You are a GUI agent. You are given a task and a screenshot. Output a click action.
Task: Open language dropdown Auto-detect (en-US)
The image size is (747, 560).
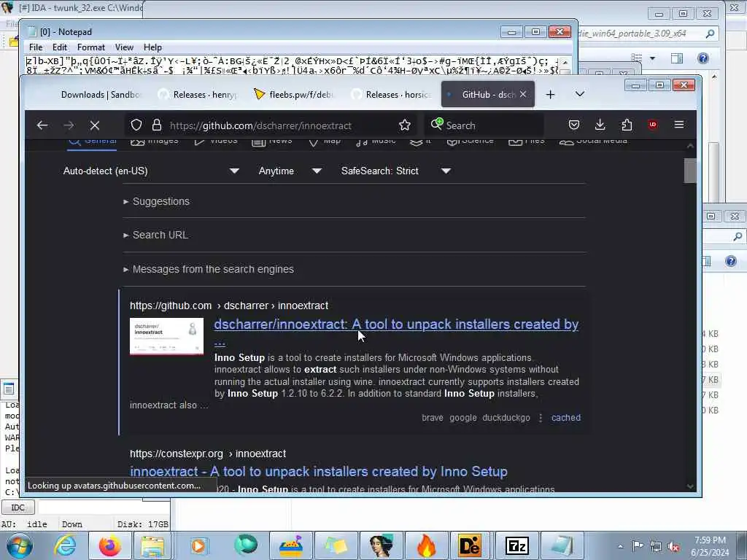[151, 171]
